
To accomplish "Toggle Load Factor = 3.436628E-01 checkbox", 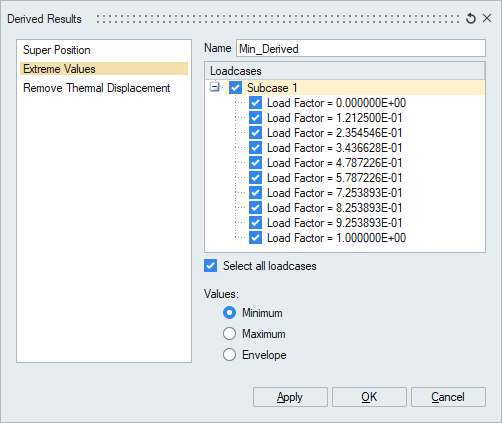I will [x=255, y=148].
